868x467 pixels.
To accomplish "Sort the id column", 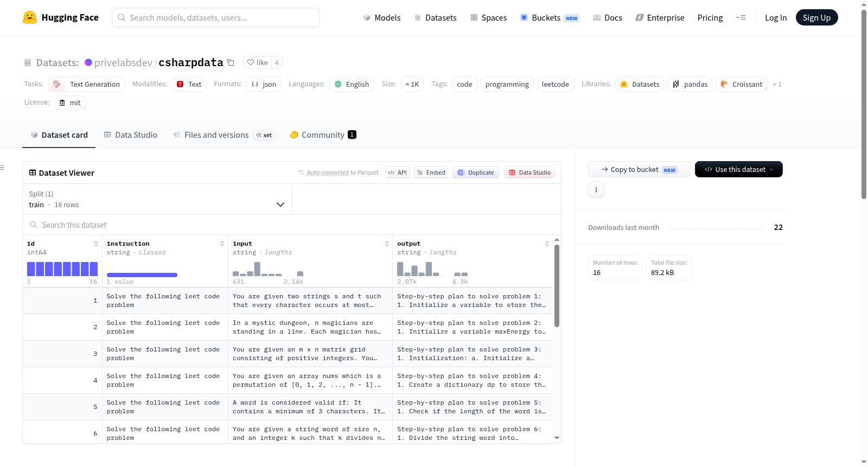I will point(96,244).
